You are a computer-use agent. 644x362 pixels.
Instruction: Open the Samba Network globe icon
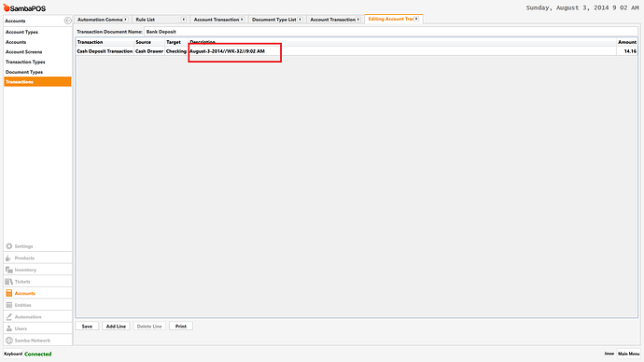pos(9,341)
